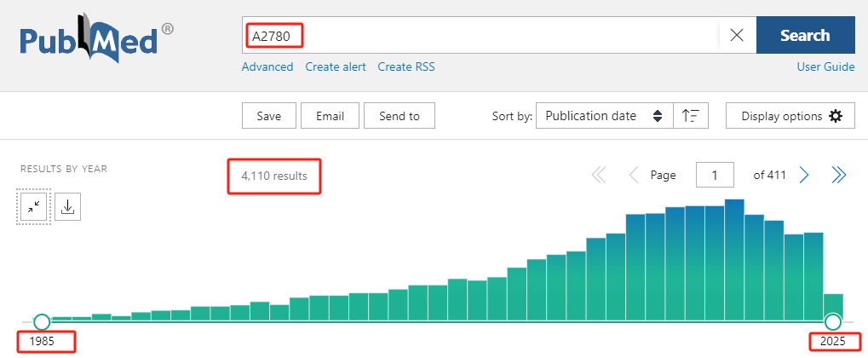
Task: Jump to the first results page
Action: 599,175
